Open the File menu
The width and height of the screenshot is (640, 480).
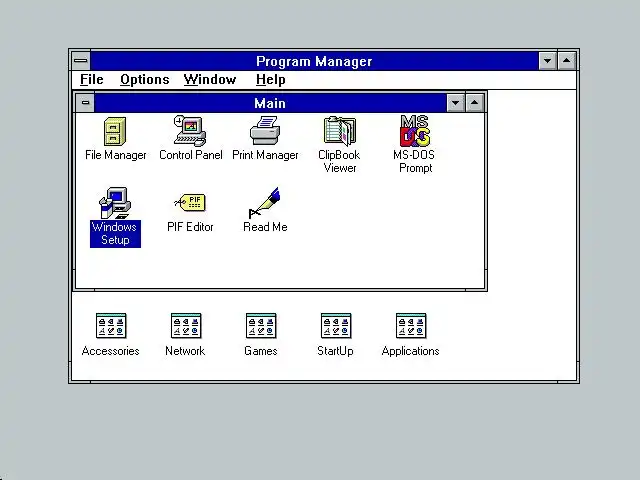91,80
